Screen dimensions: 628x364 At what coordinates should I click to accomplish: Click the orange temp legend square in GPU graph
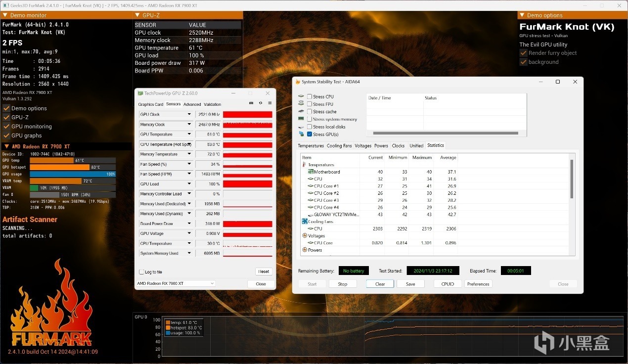(168, 322)
